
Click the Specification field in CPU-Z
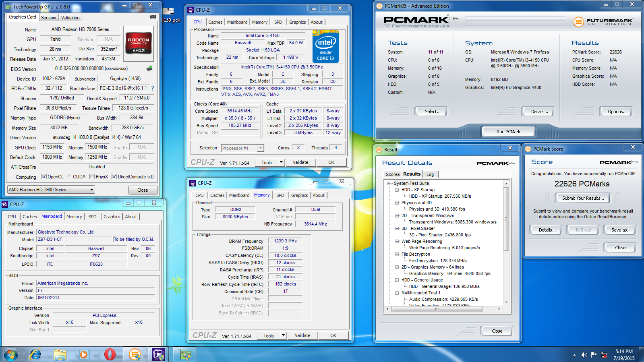tap(282, 67)
